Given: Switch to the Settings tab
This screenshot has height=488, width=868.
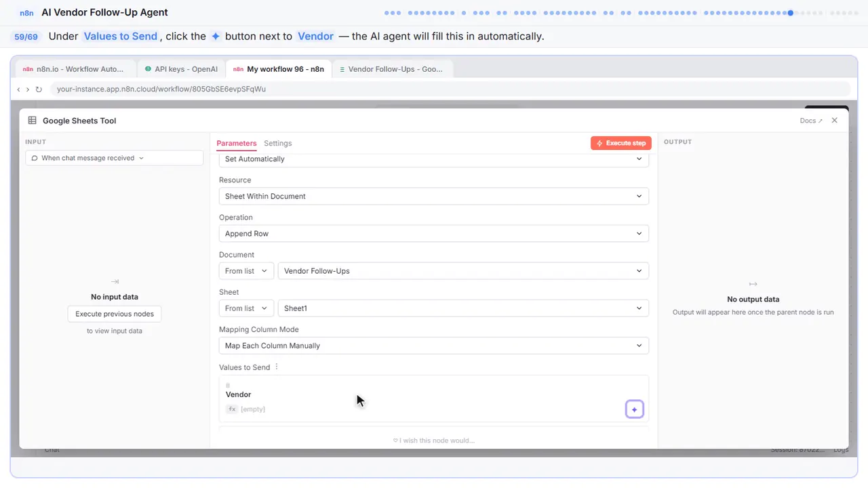Looking at the screenshot, I should click(x=278, y=144).
